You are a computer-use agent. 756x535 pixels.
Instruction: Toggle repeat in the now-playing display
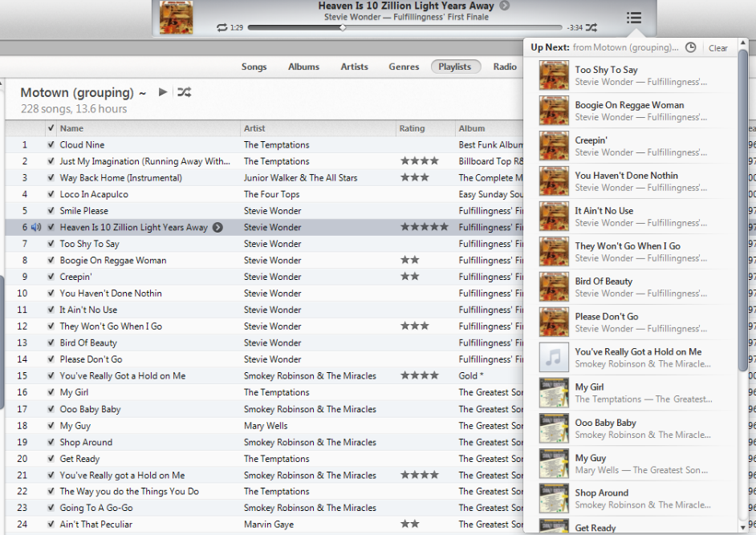click(x=222, y=27)
